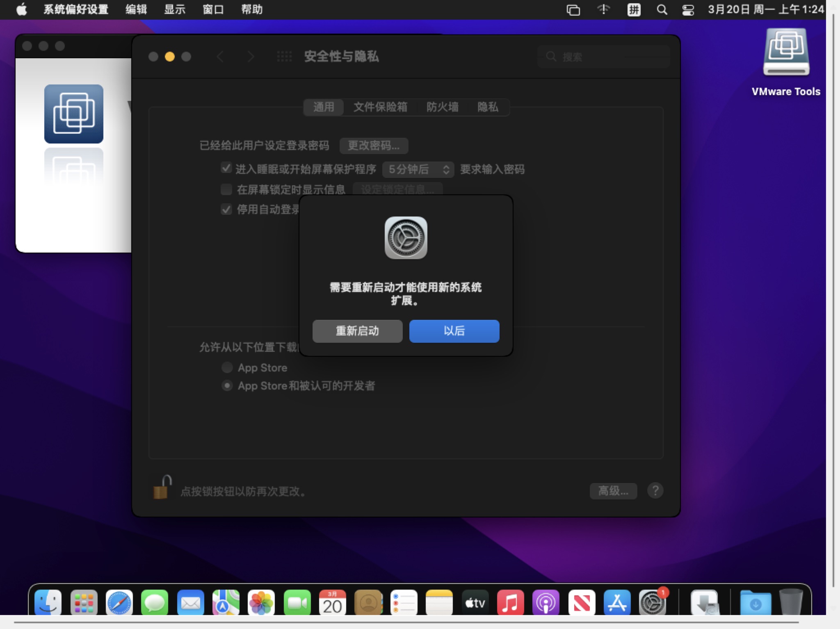This screenshot has width=840, height=629.
Task: Open Photos app in the dock
Action: 261,603
